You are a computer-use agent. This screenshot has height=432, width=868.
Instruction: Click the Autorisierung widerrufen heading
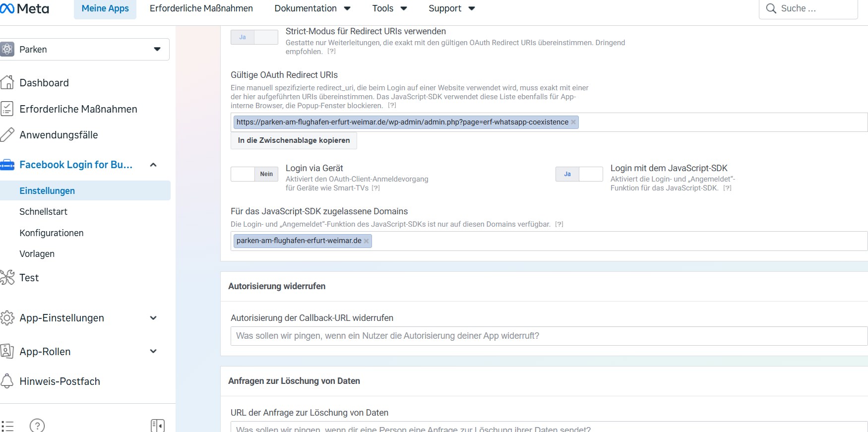click(277, 286)
